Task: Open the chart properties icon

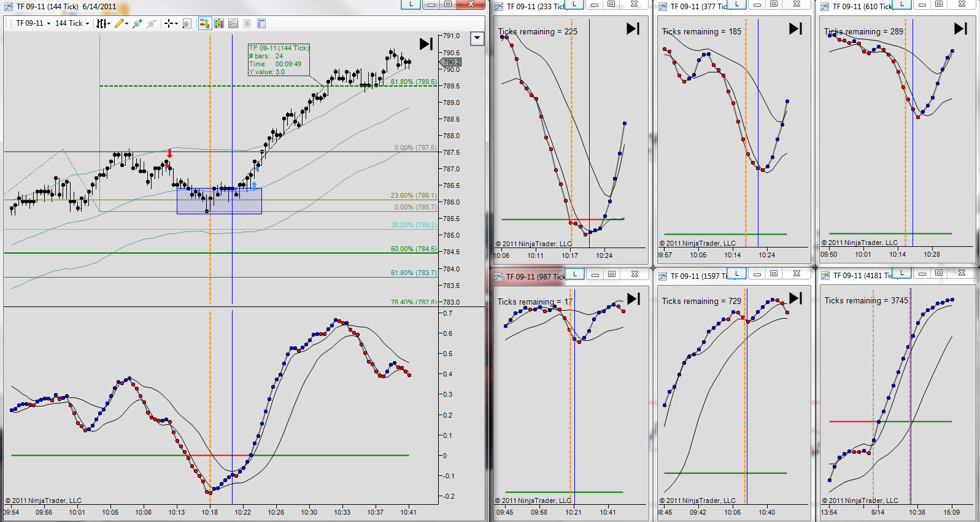Action: [261, 23]
